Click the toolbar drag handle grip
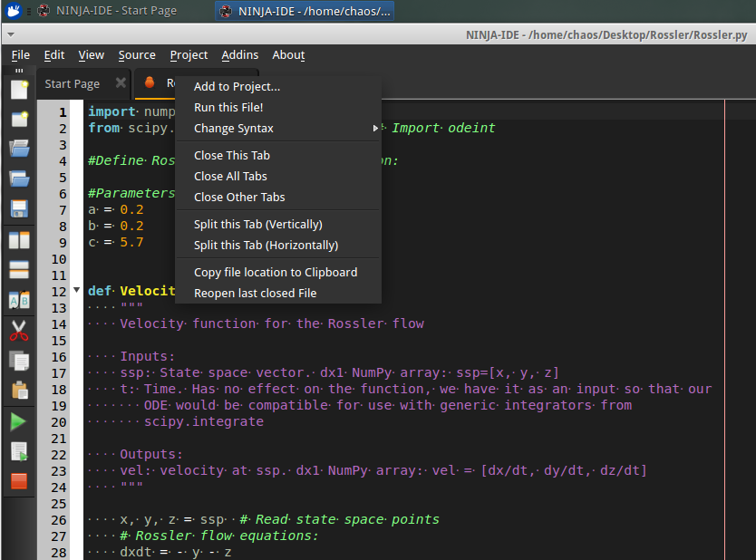 click(19, 71)
